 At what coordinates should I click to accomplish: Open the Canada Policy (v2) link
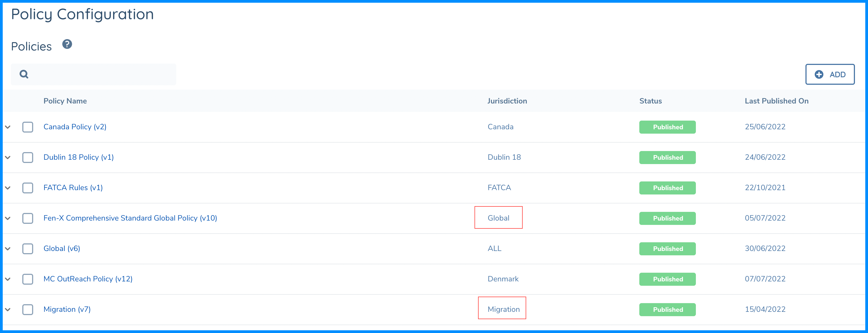(x=75, y=127)
